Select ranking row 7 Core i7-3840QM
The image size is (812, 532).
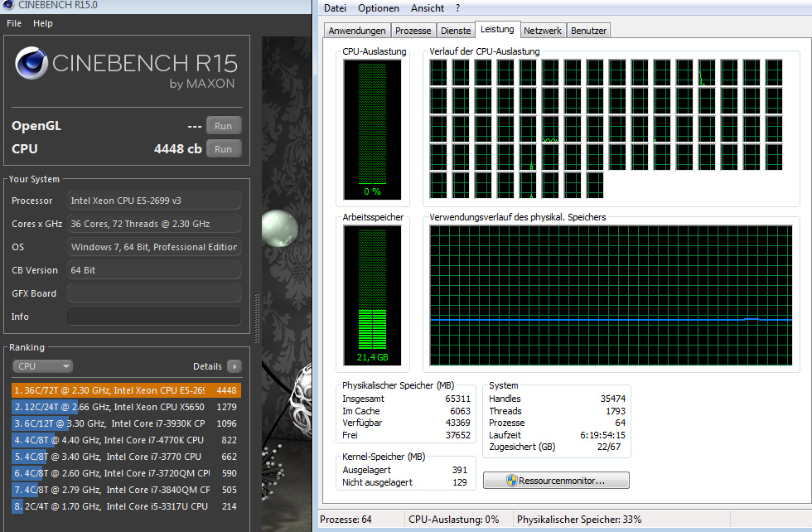(x=126, y=490)
